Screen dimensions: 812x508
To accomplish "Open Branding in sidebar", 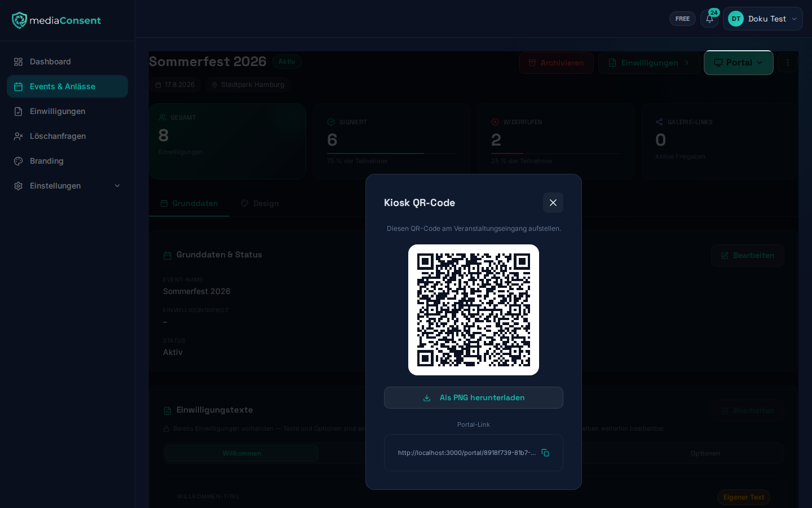I will pyautogui.click(x=67, y=161).
